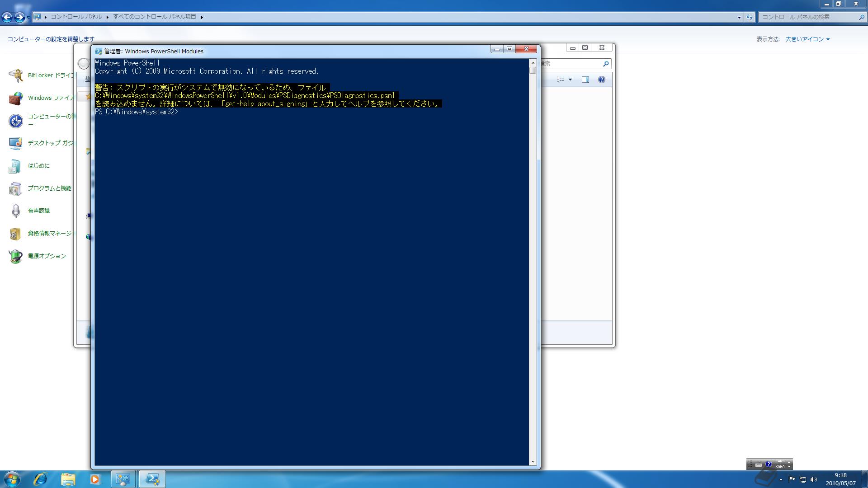This screenshot has width=868, height=488.
Task: Open the volume speaker tray icon
Action: pos(814,479)
